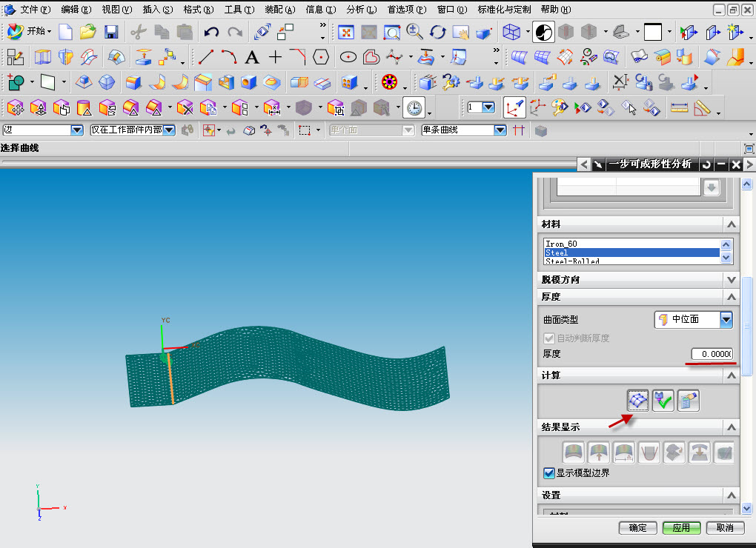Open the 分析 menu
The width and height of the screenshot is (756, 548).
click(361, 10)
